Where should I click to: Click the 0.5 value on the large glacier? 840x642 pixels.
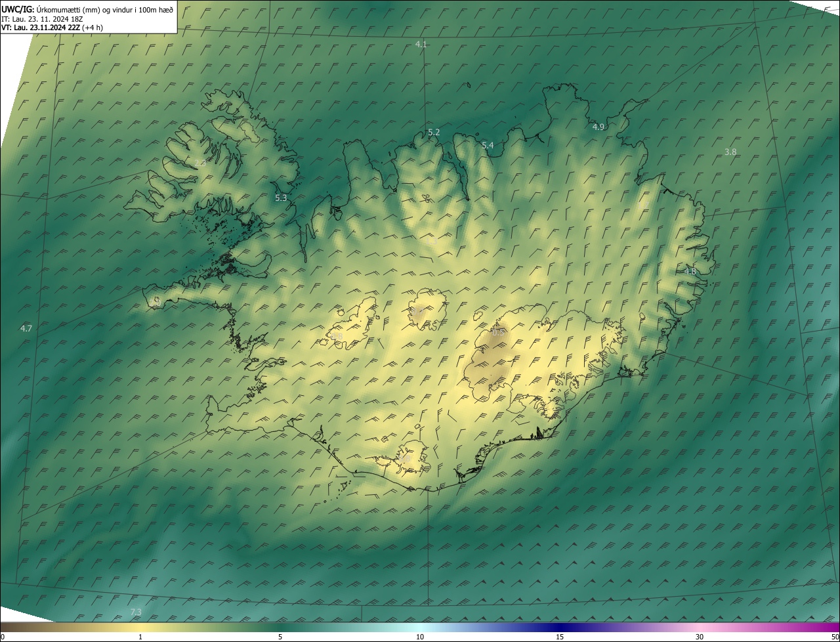coord(498,332)
